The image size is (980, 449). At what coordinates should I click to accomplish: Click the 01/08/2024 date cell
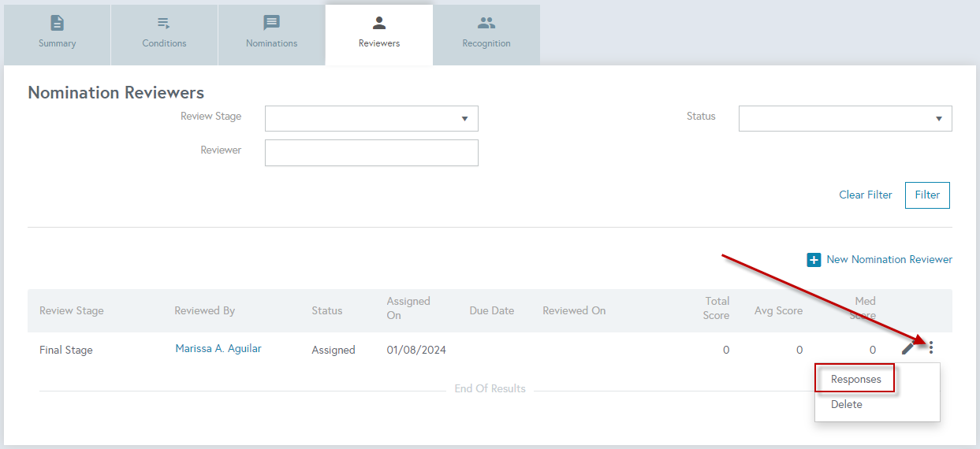pyautogui.click(x=416, y=350)
